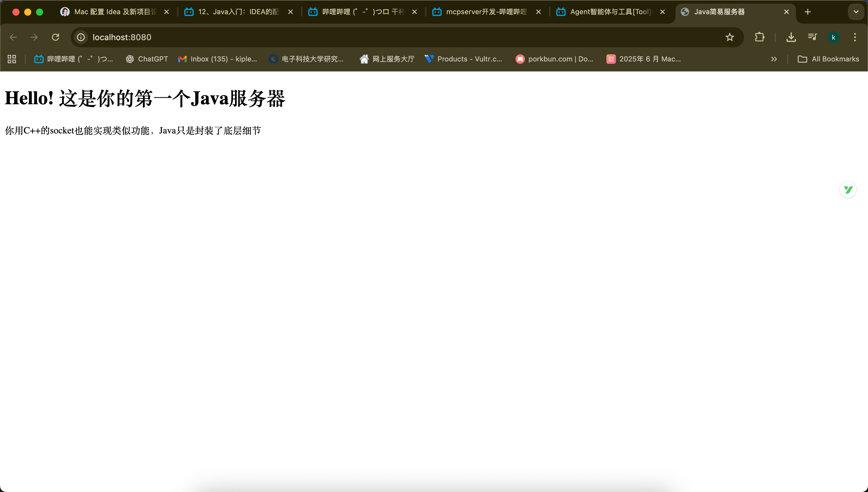Open Chrome three-dot menu
This screenshot has height=492, width=868.
click(x=855, y=37)
